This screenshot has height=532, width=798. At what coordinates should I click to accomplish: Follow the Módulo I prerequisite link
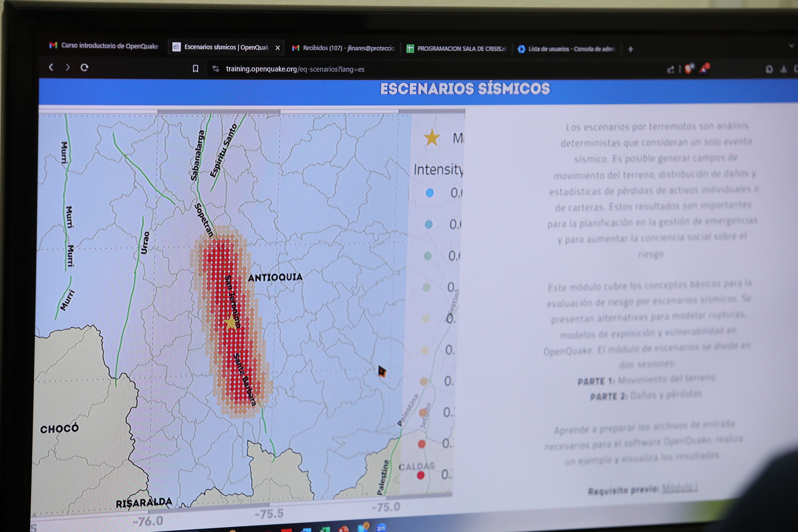click(680, 487)
